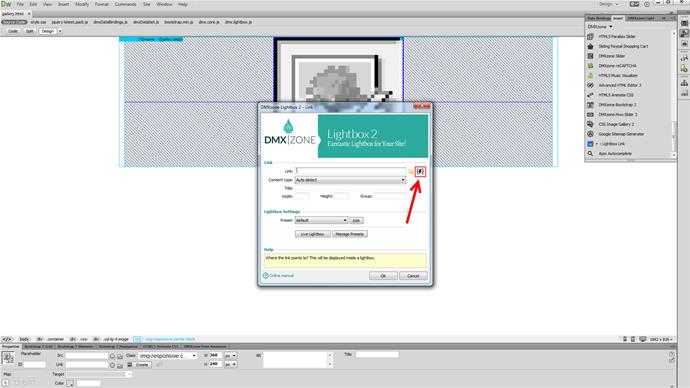
Task: Switch to the Split view tab
Action: point(29,31)
